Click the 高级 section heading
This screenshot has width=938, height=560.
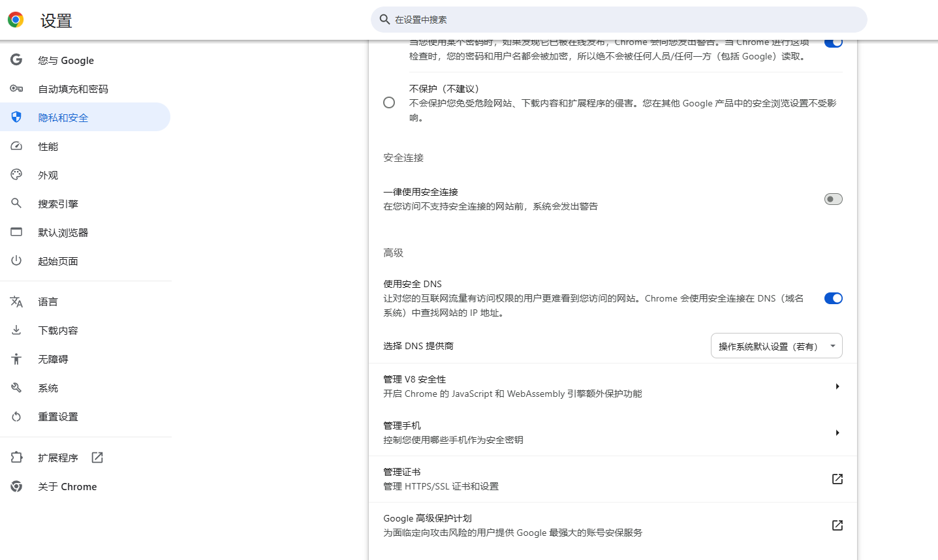point(393,253)
